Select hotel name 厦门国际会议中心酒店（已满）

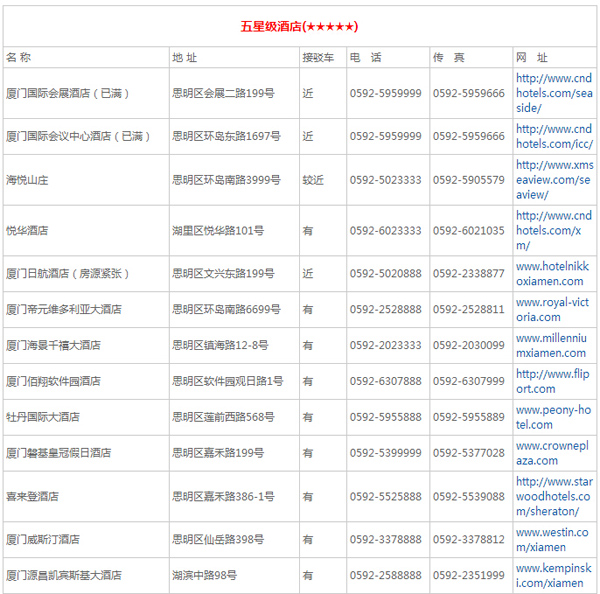(x=78, y=136)
